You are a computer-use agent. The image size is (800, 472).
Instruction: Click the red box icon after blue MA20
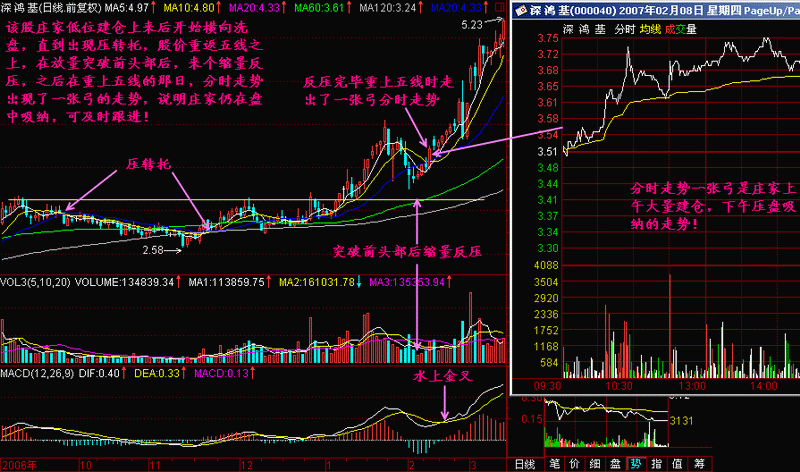[x=499, y=8]
